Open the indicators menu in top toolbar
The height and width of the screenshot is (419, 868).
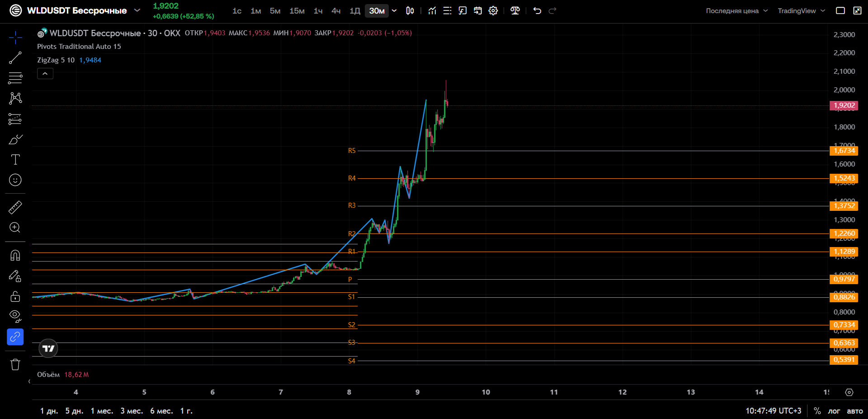[432, 10]
